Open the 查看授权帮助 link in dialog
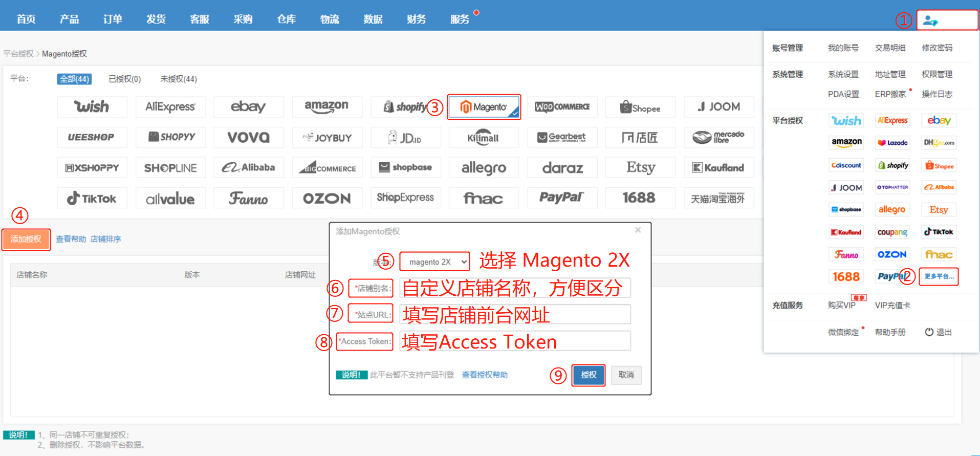The height and width of the screenshot is (456, 980). [485, 375]
